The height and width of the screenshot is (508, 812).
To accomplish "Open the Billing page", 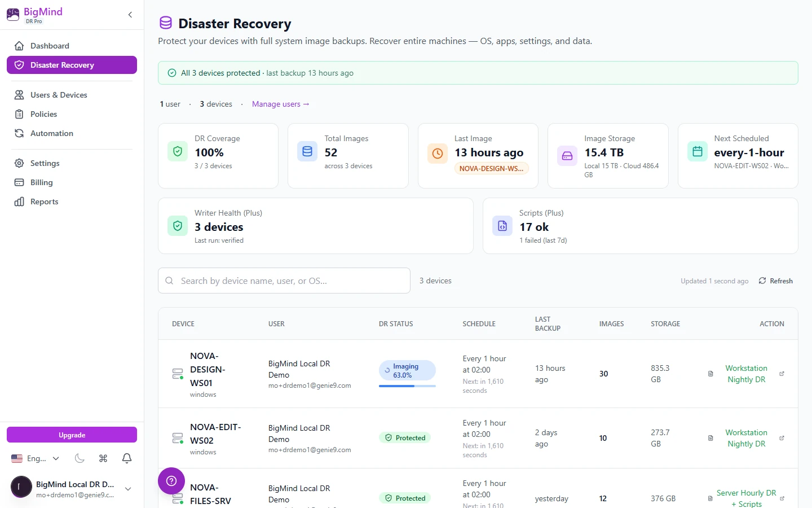I will (72, 182).
